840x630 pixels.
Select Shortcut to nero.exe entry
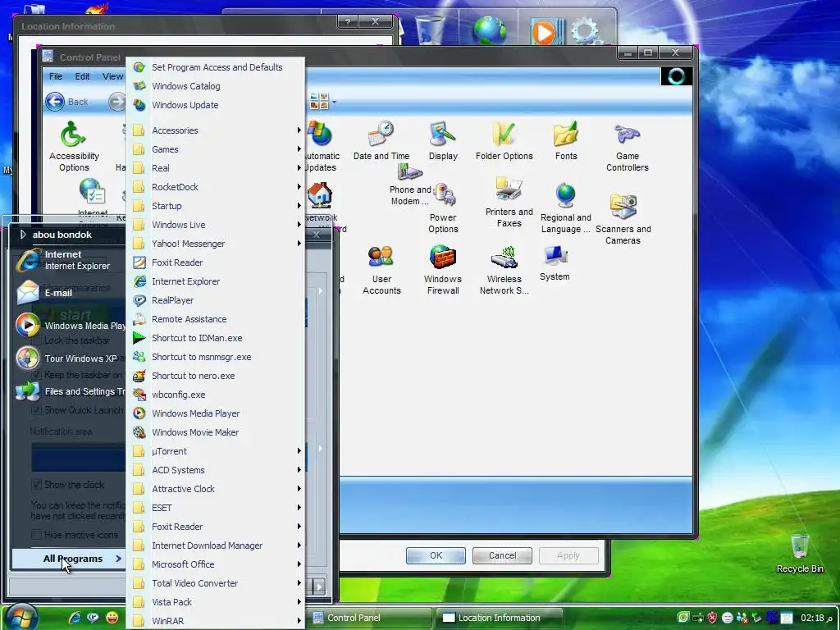tap(216, 376)
